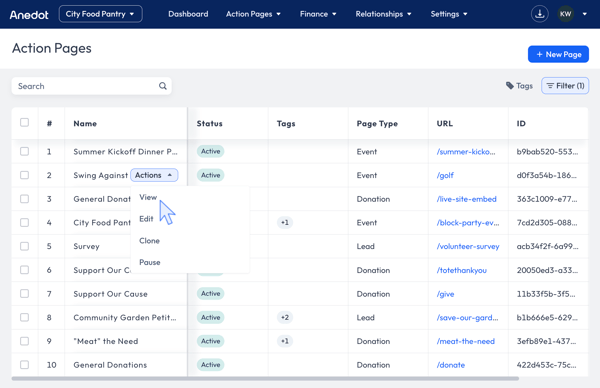The image size is (600, 388).
Task: Click Support Our Cause in row 7
Action: coord(111,294)
